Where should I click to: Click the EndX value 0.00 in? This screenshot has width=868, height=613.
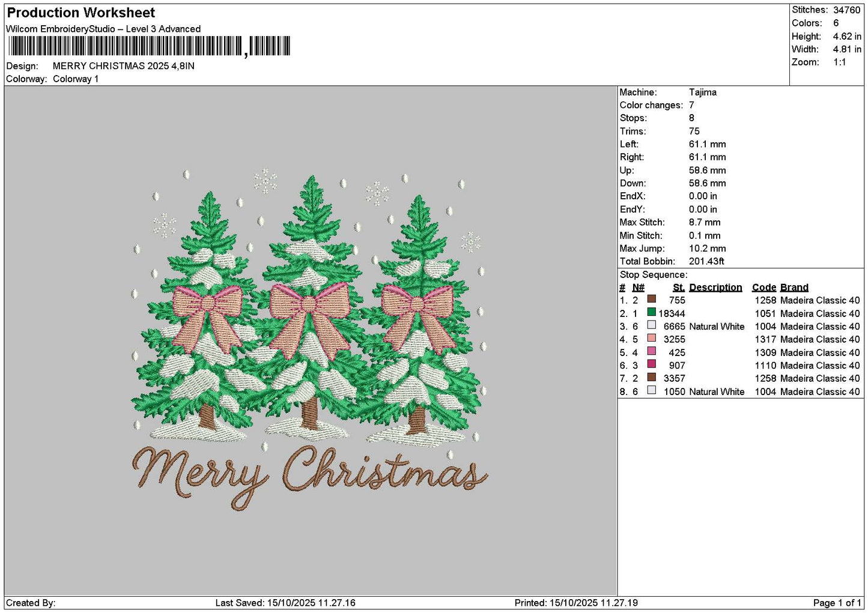coord(703,196)
